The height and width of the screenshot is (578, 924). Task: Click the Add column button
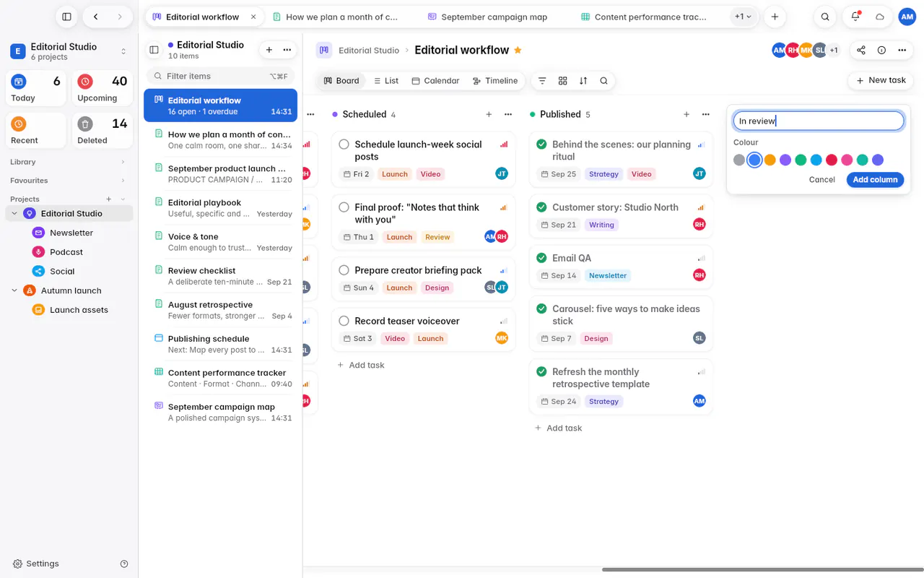pos(875,180)
